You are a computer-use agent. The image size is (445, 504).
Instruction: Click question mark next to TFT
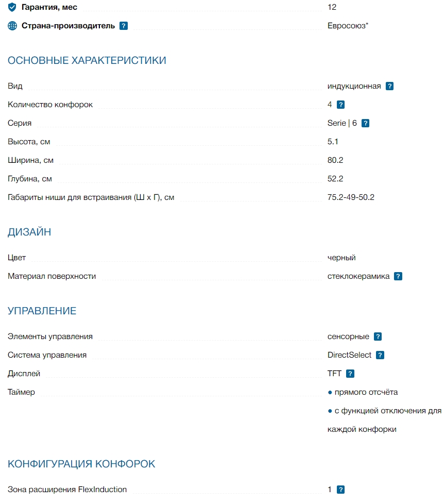coord(350,374)
